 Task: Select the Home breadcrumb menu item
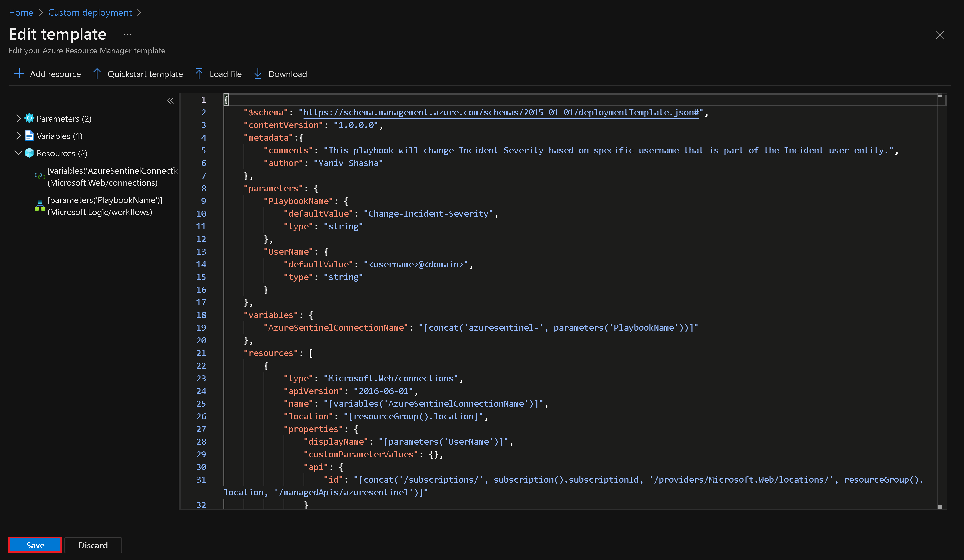[x=20, y=12]
